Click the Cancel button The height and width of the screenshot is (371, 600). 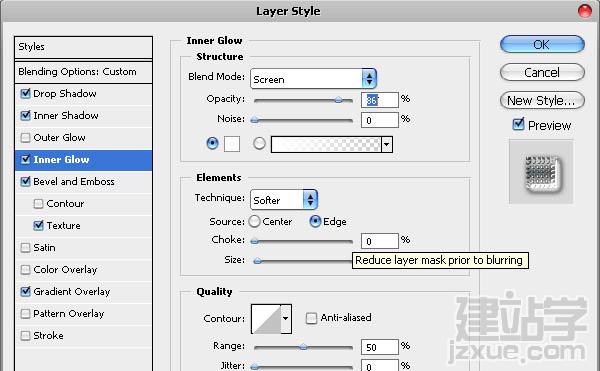pyautogui.click(x=542, y=72)
